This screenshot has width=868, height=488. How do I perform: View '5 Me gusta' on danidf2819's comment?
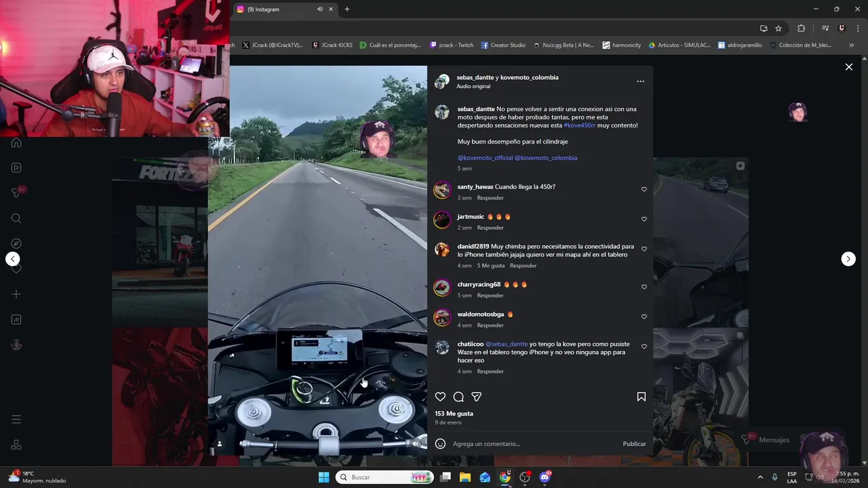pyautogui.click(x=491, y=266)
